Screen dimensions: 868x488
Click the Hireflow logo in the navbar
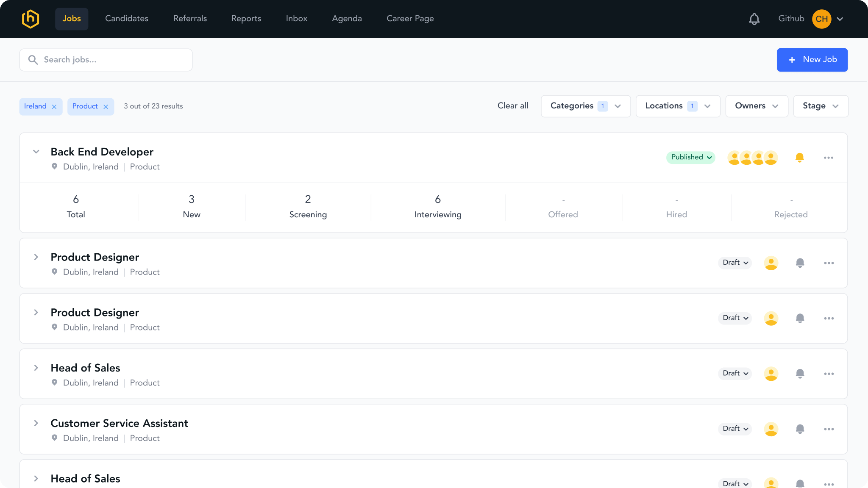pos(31,19)
